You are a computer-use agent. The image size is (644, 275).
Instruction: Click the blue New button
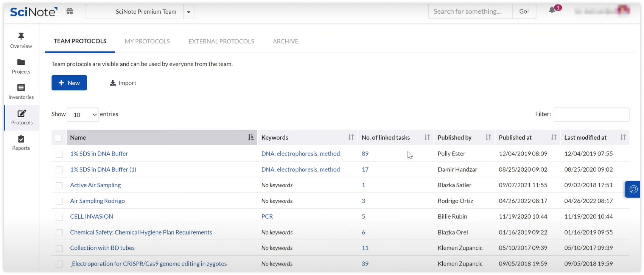click(x=69, y=83)
